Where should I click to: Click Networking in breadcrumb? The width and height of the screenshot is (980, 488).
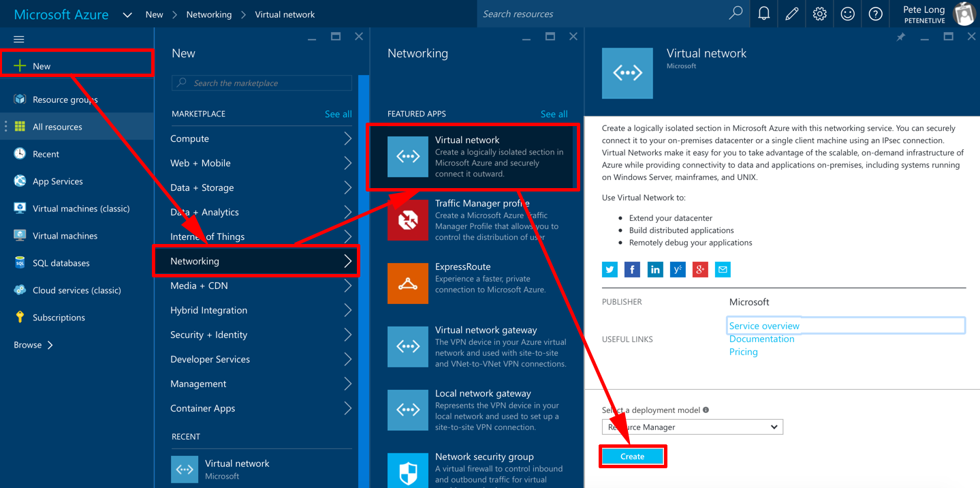(209, 14)
